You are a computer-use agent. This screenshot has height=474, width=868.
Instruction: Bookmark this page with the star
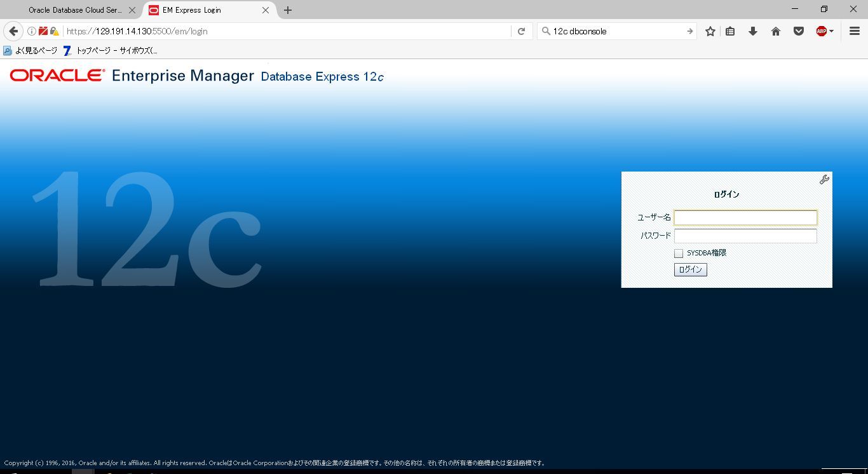click(710, 31)
